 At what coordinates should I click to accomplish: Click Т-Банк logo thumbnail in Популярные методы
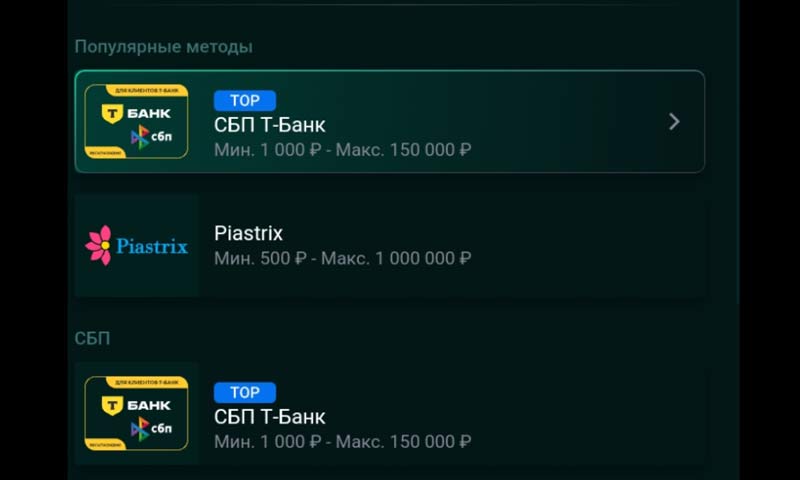coord(137,122)
